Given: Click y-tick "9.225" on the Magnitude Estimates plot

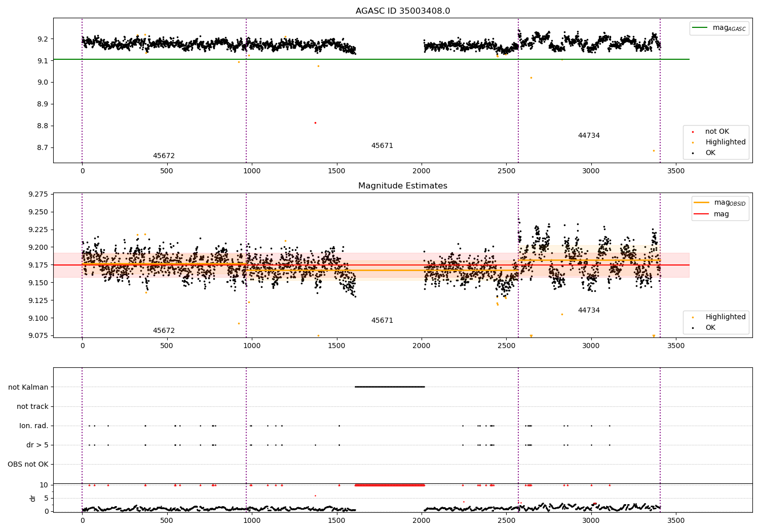Looking at the screenshot, I should 39,230.
